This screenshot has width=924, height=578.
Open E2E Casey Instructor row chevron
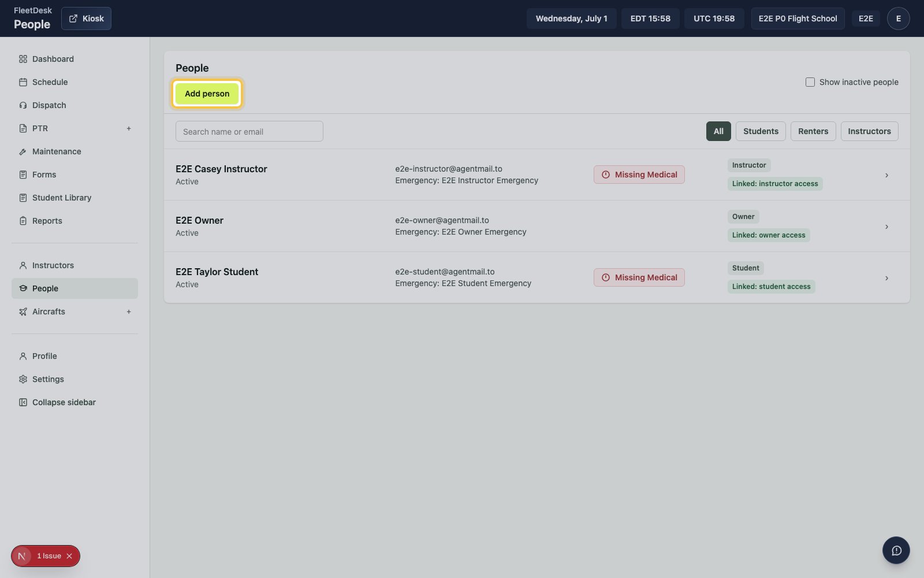[886, 175]
